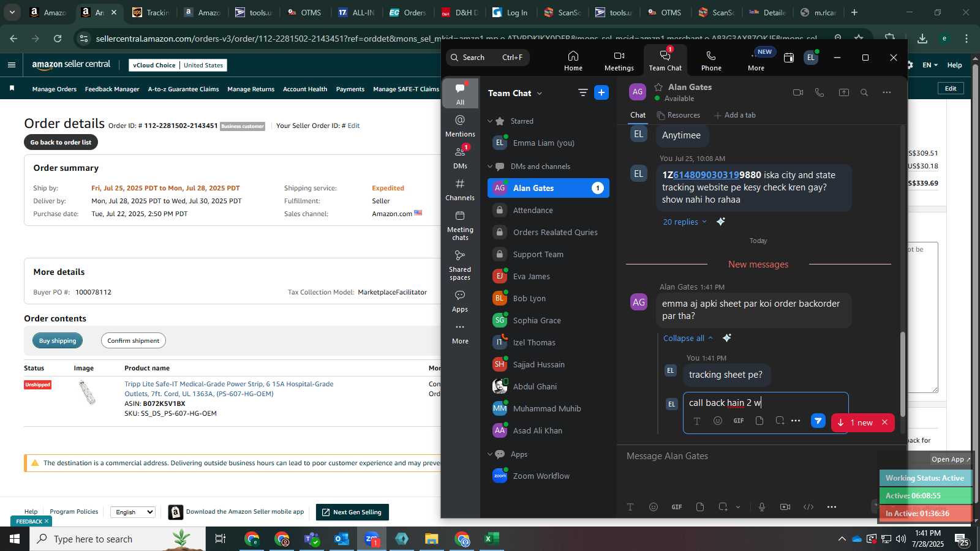Click blue plus new chat button
980x551 pixels.
601,92
